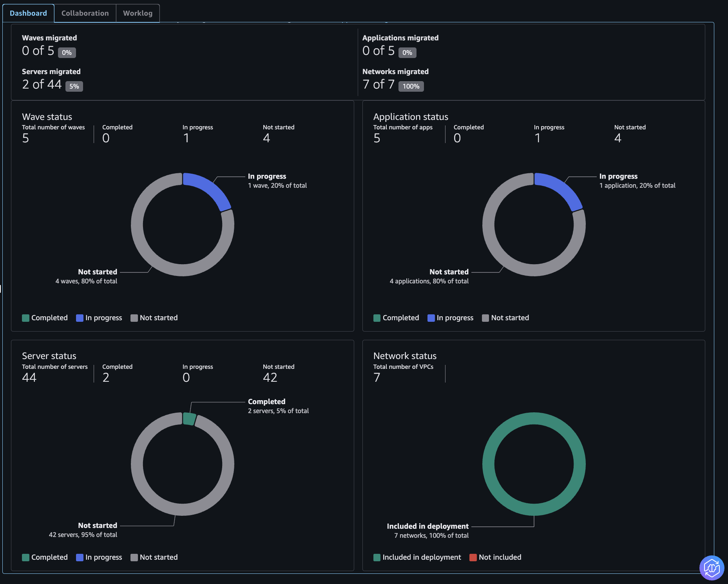Image resolution: width=728 pixels, height=584 pixels.
Task: Click the 5% badge beside Servers migrated
Action: coord(74,86)
